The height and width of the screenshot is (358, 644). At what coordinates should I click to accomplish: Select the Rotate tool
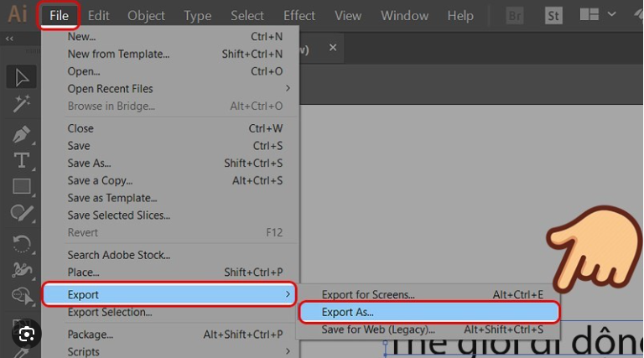point(22,242)
